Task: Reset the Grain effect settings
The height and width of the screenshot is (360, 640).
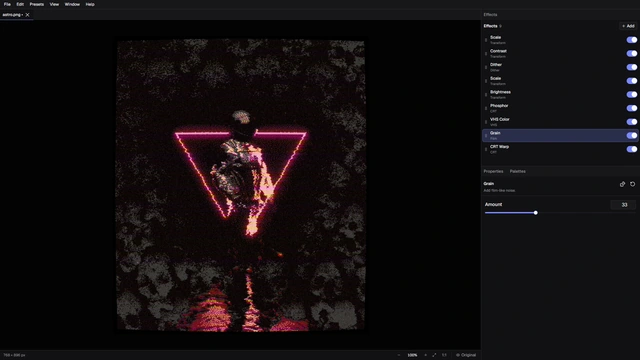Action: pos(632,184)
